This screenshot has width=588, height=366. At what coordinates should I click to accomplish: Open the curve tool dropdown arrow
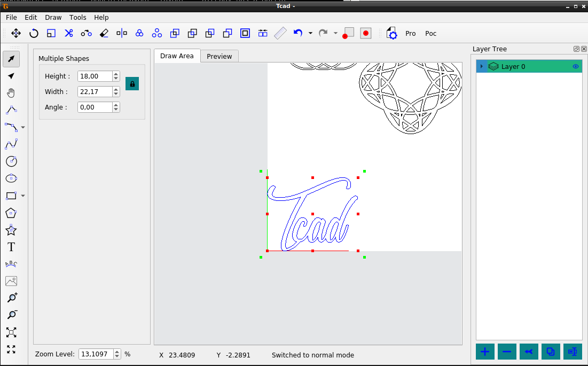click(x=23, y=128)
